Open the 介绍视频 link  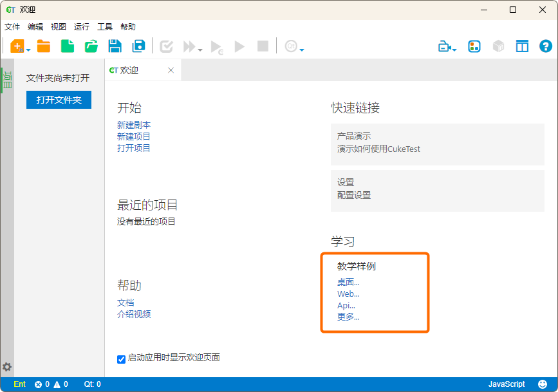(x=134, y=314)
